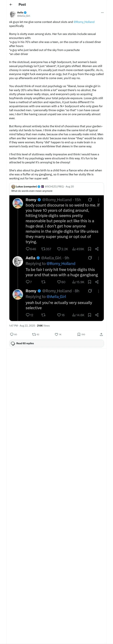Viewport: 113px width, 644px height.
Task: Click the reply icon with 60 replies
Action: (12, 334)
